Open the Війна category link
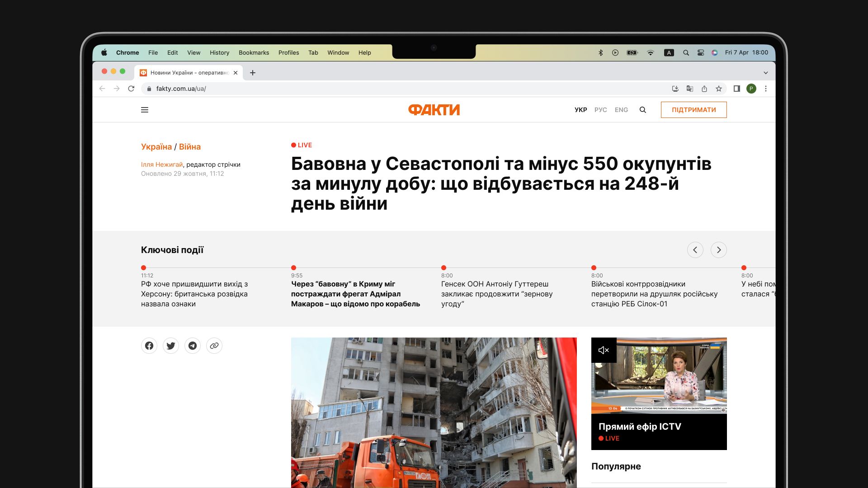 [x=190, y=146]
